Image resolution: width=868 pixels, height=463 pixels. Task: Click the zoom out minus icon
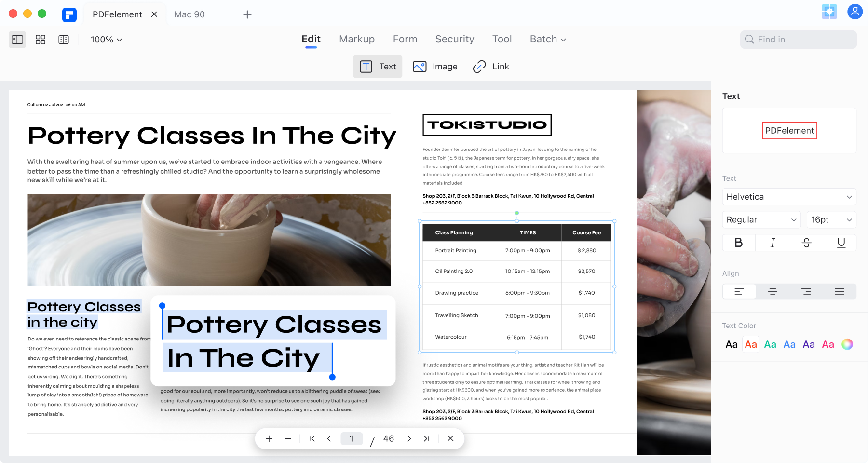click(x=287, y=438)
